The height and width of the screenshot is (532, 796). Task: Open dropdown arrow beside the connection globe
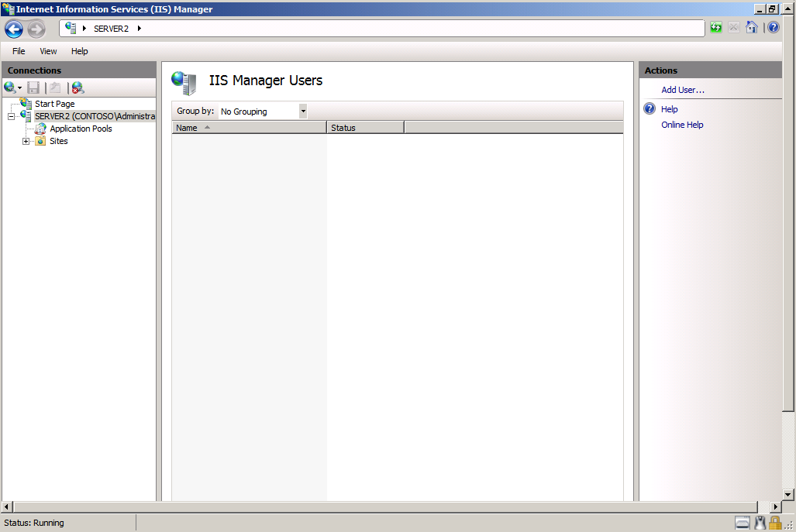point(20,88)
